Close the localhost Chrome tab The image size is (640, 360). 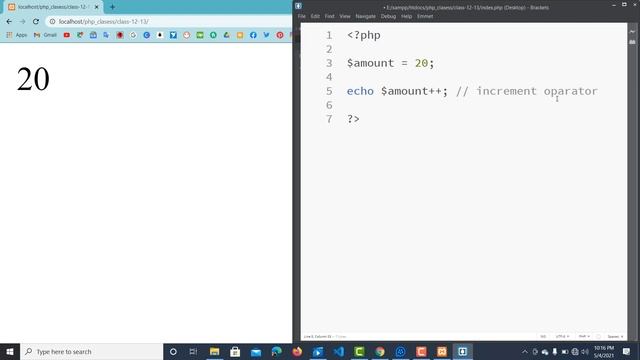[x=96, y=7]
